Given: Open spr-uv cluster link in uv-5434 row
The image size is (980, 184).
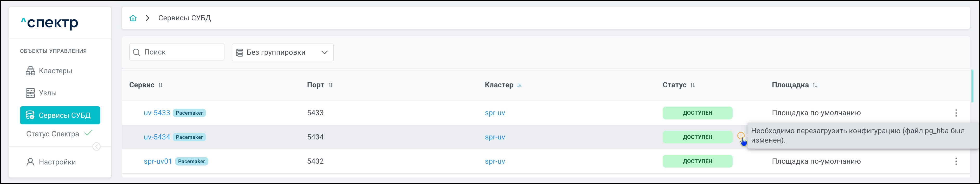Looking at the screenshot, I should (x=495, y=137).
